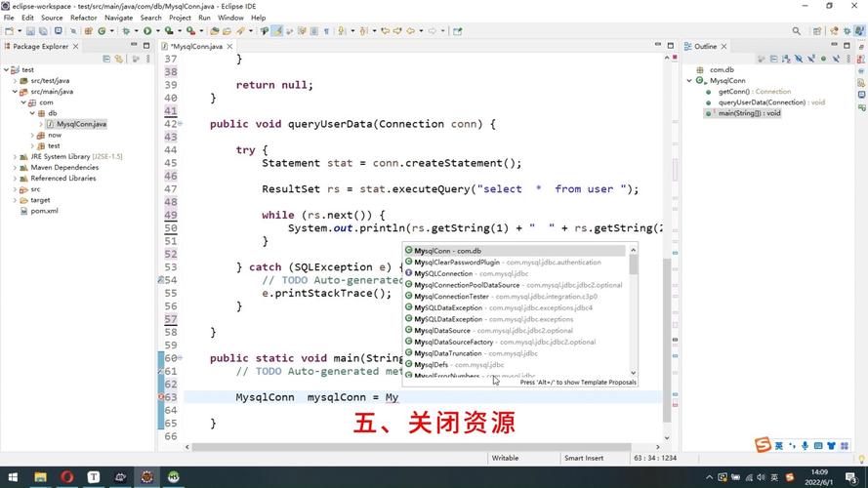Maximize the Outline view
The image size is (868, 488).
(847, 45)
